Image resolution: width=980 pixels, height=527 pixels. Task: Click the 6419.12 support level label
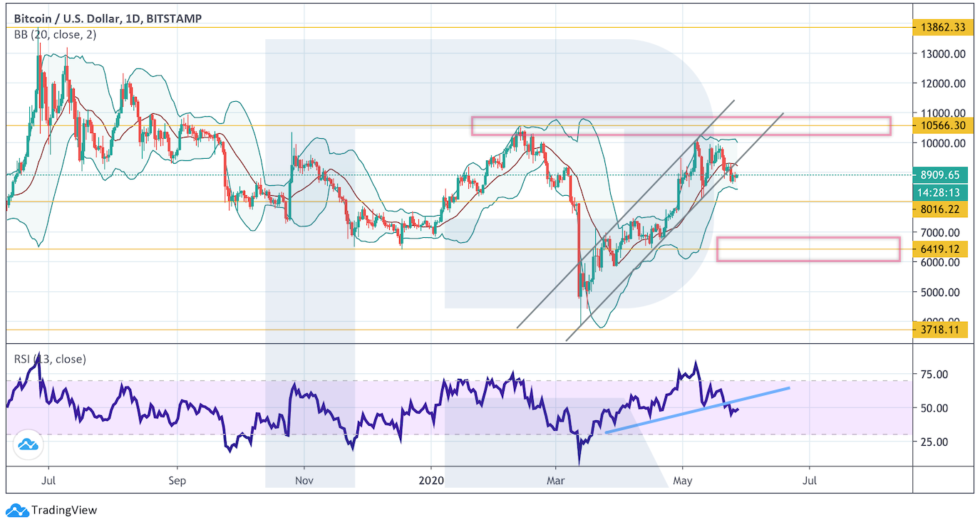coord(940,249)
